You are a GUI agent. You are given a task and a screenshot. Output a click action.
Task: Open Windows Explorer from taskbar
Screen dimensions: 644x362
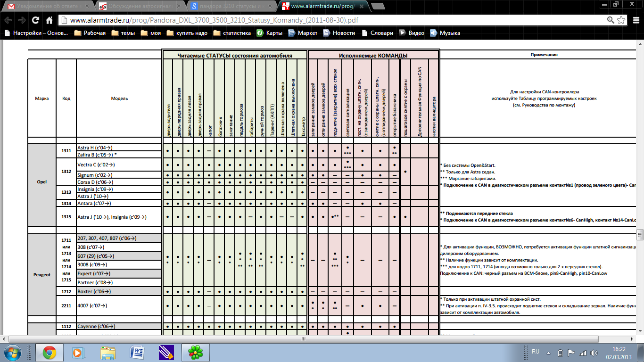point(108,353)
